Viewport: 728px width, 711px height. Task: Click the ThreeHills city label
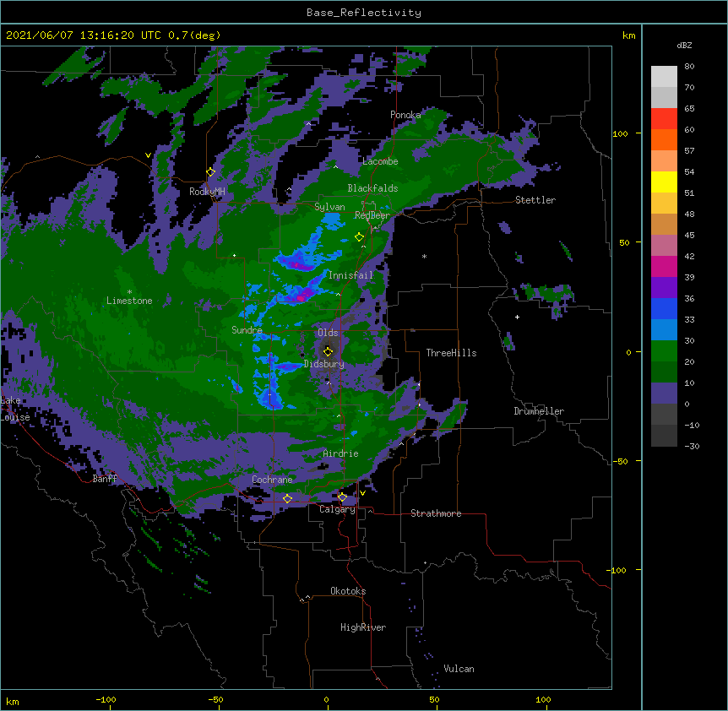tap(451, 353)
